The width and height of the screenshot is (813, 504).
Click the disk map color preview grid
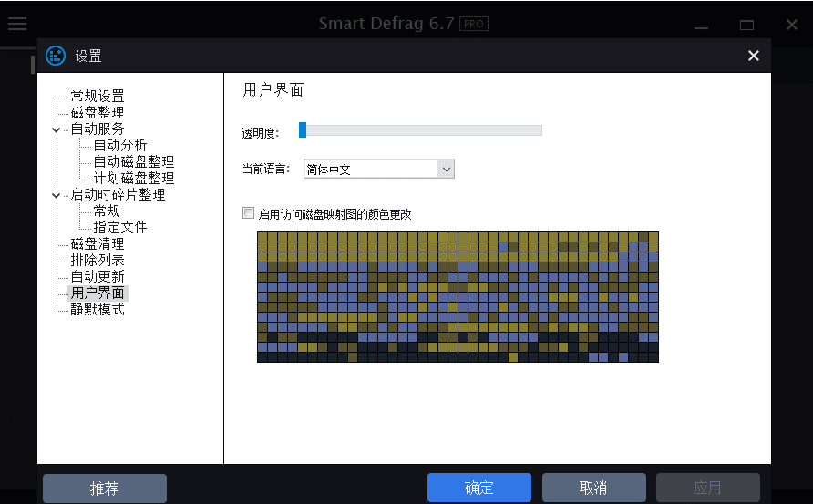[458, 297]
